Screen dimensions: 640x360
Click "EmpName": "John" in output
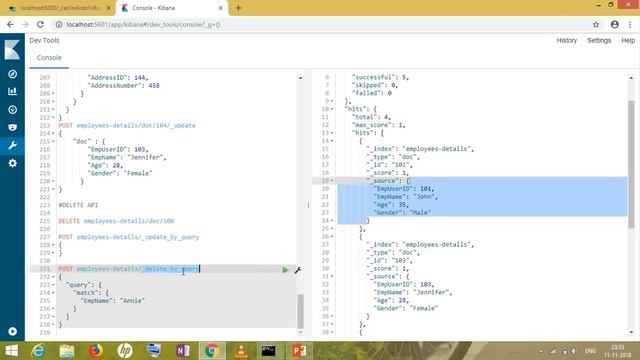coord(405,197)
